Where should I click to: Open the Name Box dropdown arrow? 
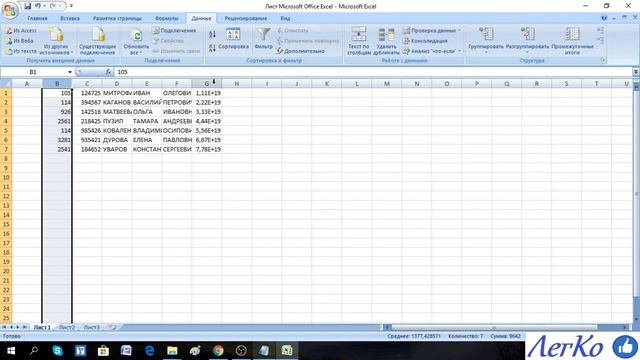click(70, 72)
